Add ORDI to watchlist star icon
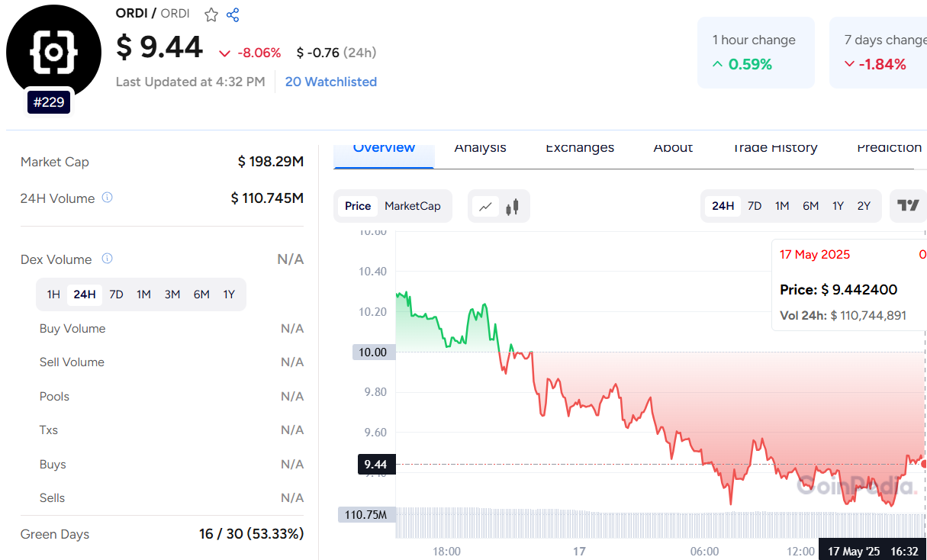The width and height of the screenshot is (927, 560). (211, 14)
